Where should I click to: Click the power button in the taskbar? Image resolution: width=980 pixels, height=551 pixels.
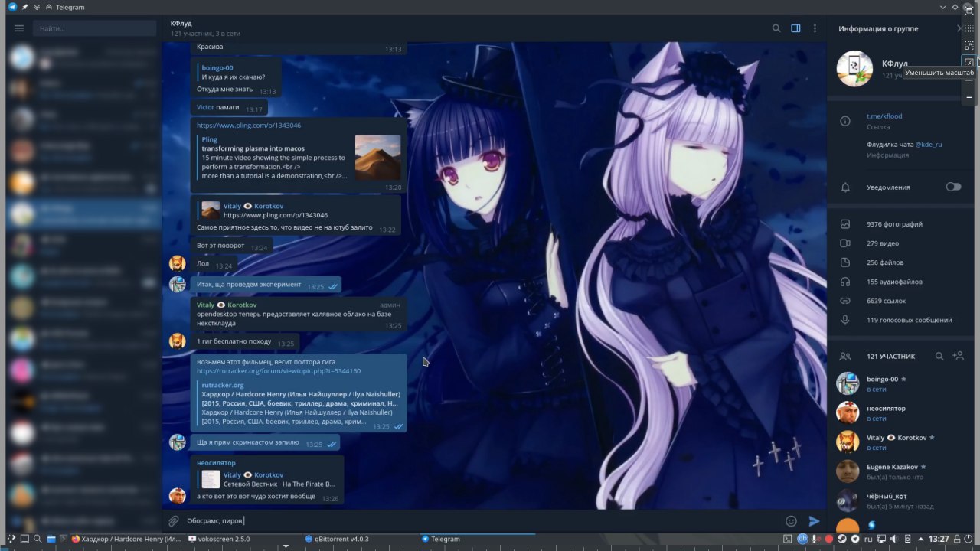pos(968,539)
